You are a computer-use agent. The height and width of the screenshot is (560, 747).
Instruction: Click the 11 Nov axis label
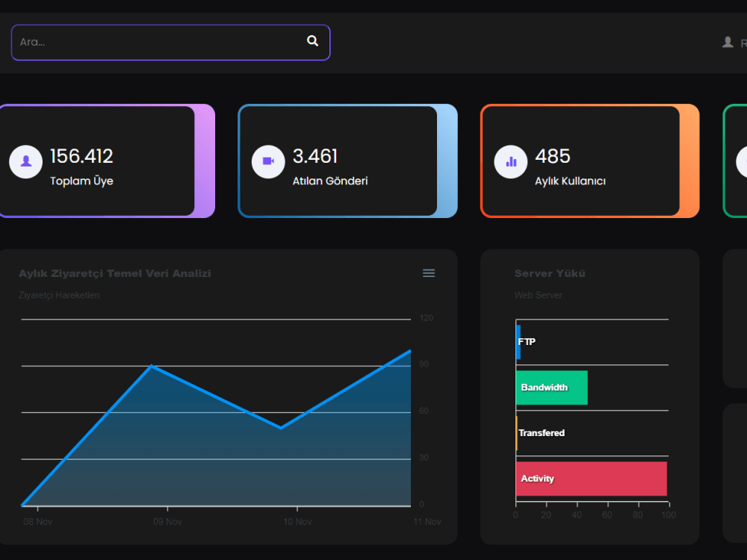click(427, 522)
